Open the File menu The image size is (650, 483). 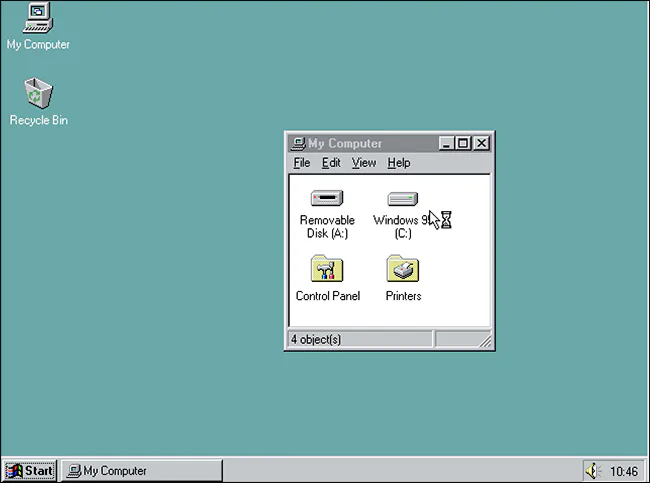[301, 163]
